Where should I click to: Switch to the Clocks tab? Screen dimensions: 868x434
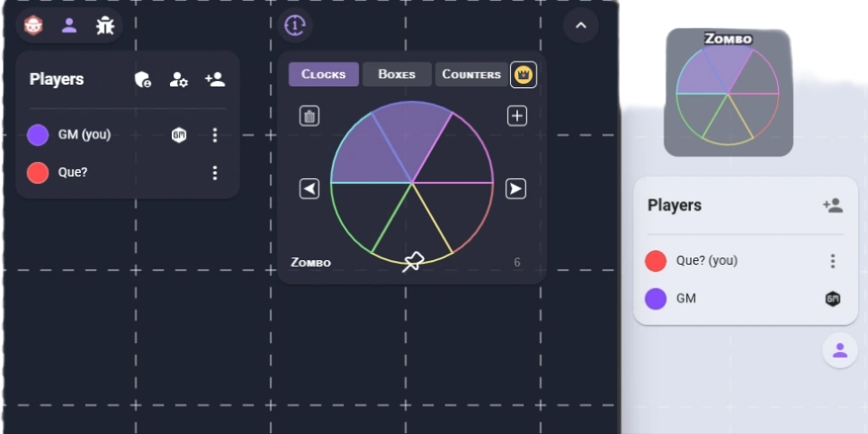tap(324, 75)
